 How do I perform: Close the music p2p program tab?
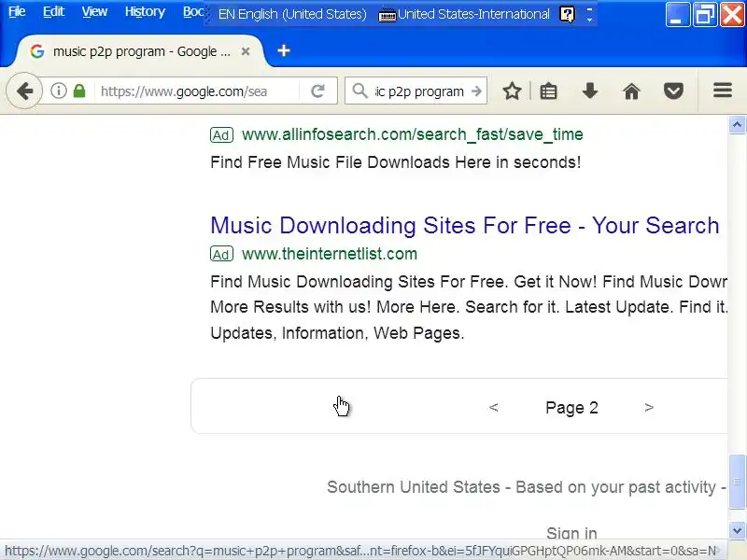pos(246,51)
